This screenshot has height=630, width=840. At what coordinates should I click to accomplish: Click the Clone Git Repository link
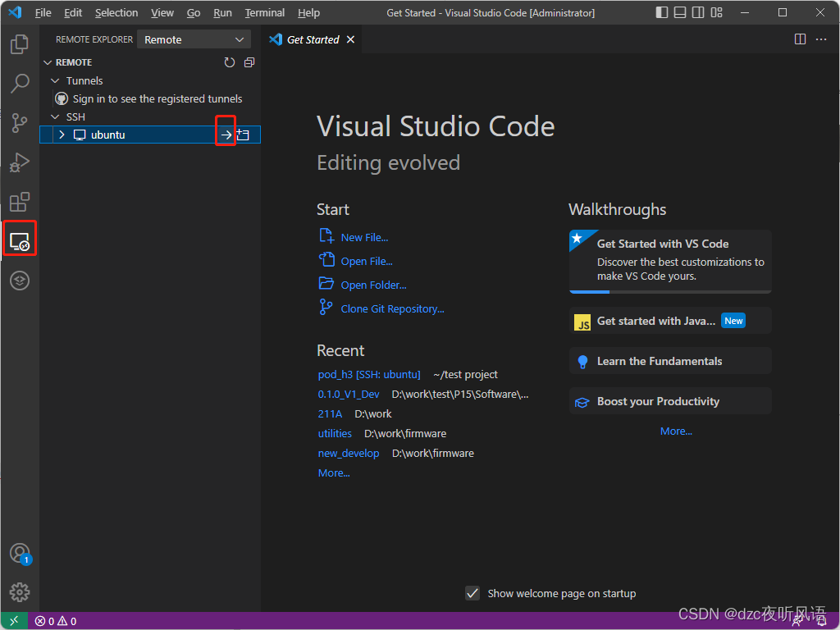392,308
